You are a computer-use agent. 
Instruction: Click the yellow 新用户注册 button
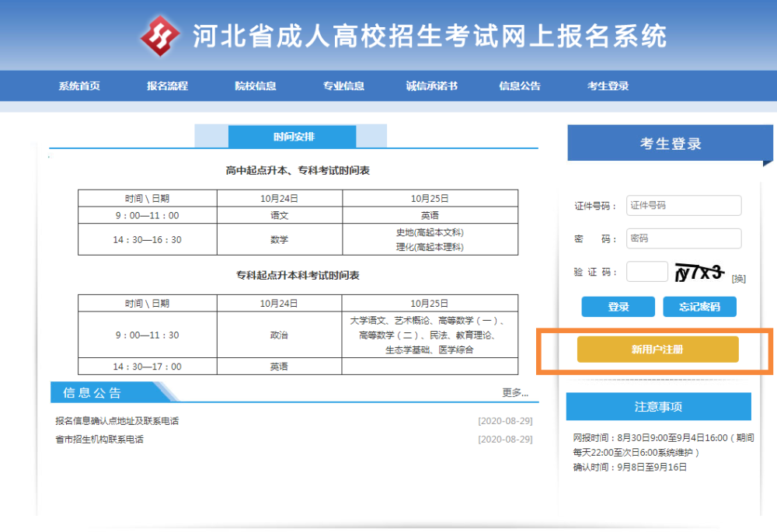click(x=657, y=349)
